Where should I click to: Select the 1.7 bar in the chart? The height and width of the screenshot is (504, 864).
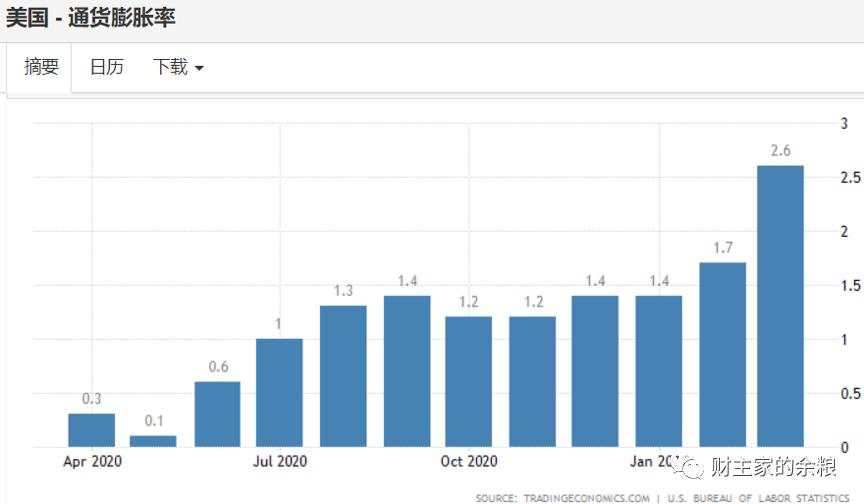[x=722, y=355]
